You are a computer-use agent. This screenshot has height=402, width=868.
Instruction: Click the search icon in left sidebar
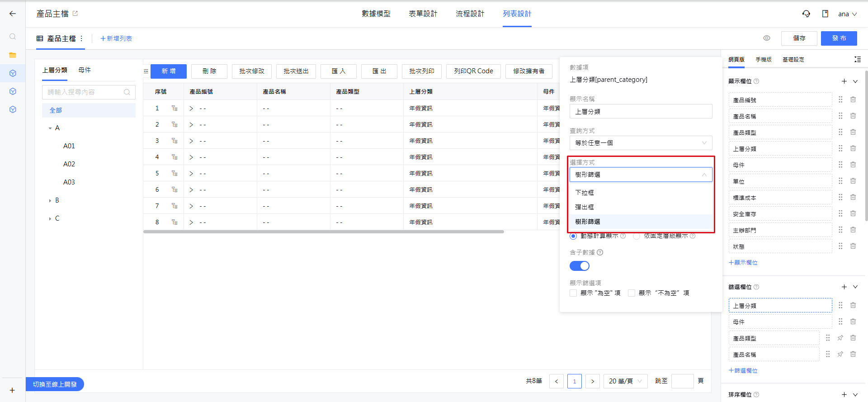(x=13, y=37)
